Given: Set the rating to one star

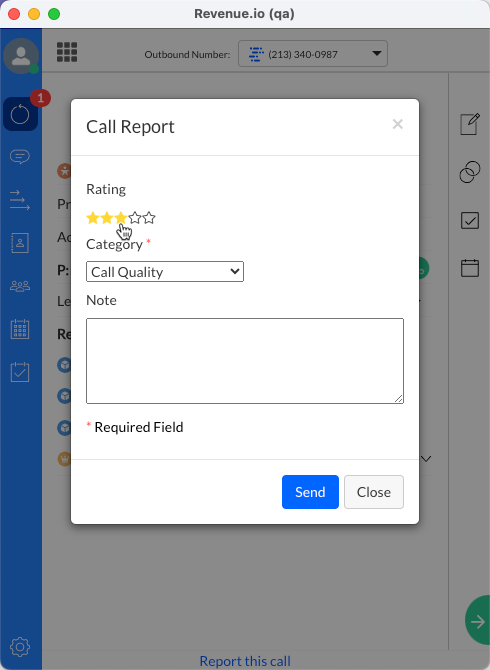Looking at the screenshot, I should pos(93,218).
